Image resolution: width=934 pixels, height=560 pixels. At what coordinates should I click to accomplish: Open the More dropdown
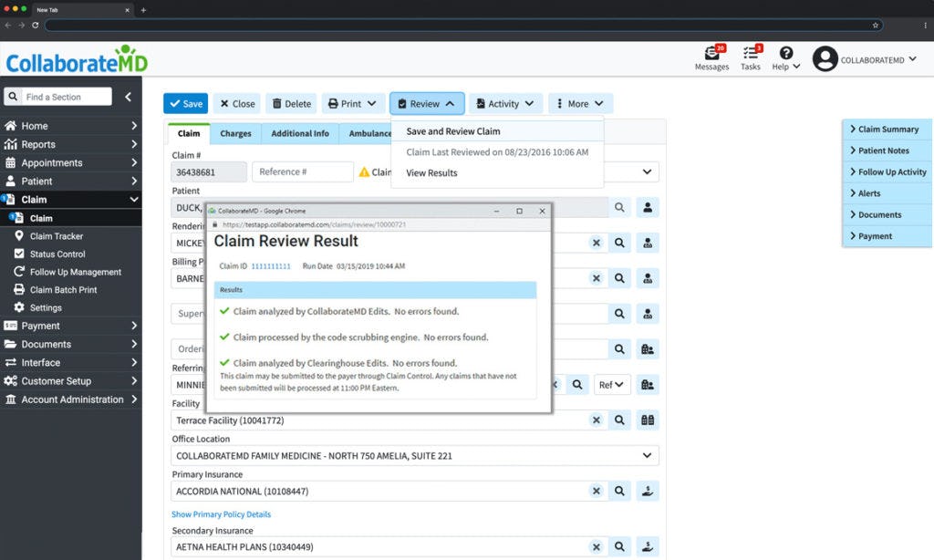tap(580, 104)
